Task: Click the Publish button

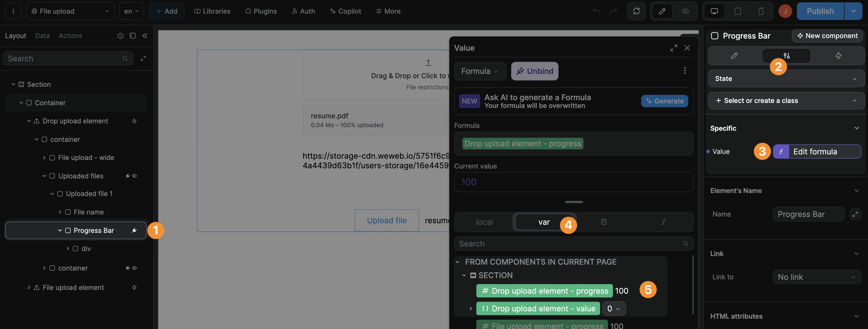Action: tap(820, 11)
